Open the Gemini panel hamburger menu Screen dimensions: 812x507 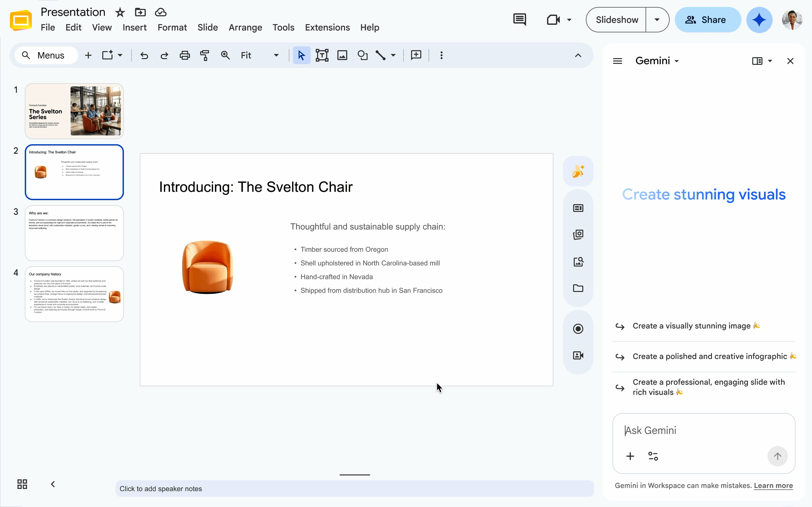[618, 61]
